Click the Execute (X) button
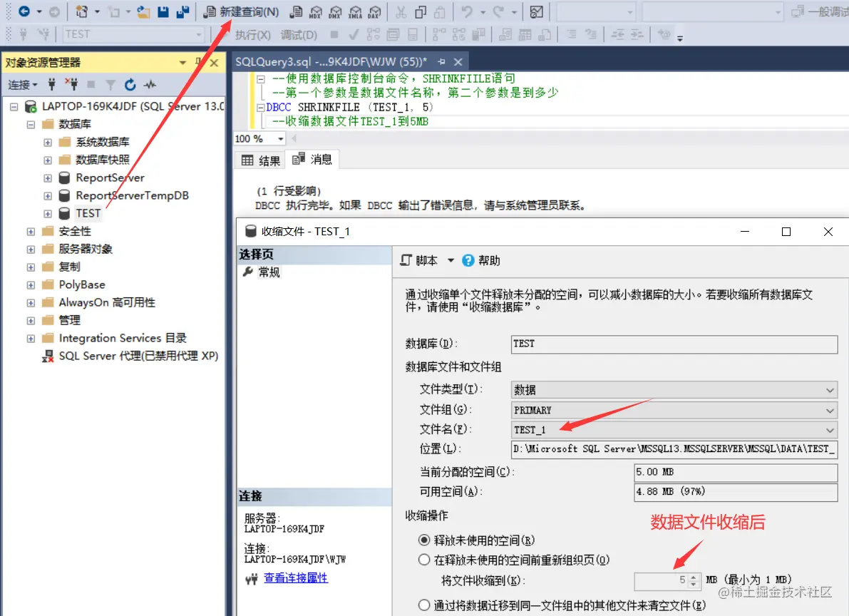Viewport: 849px width, 616px height. click(253, 35)
